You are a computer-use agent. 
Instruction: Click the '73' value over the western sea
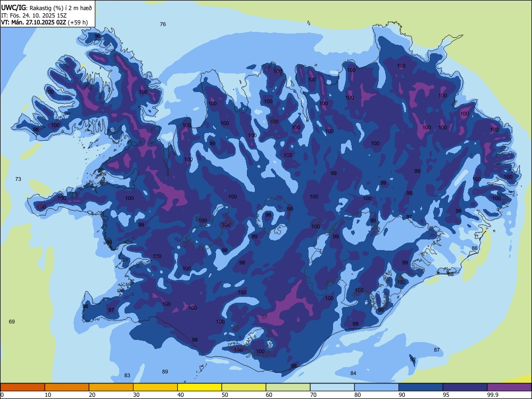click(x=18, y=179)
